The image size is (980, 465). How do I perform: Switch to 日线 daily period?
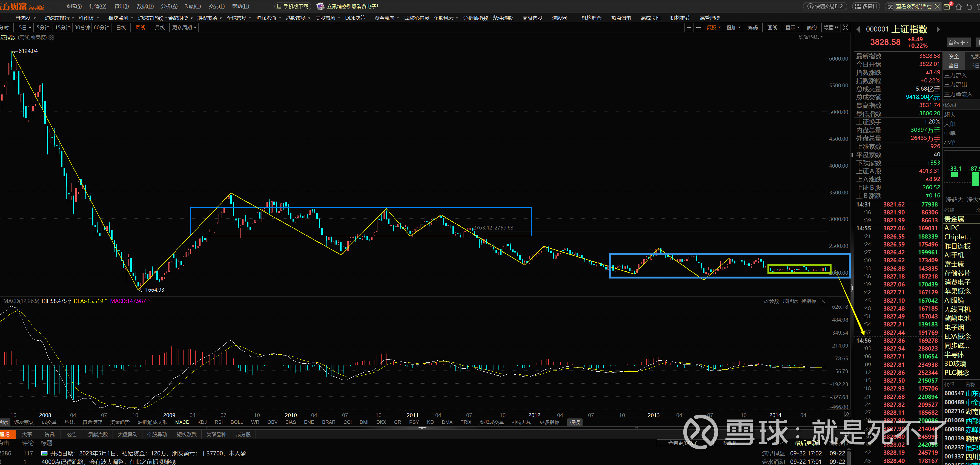(x=121, y=27)
